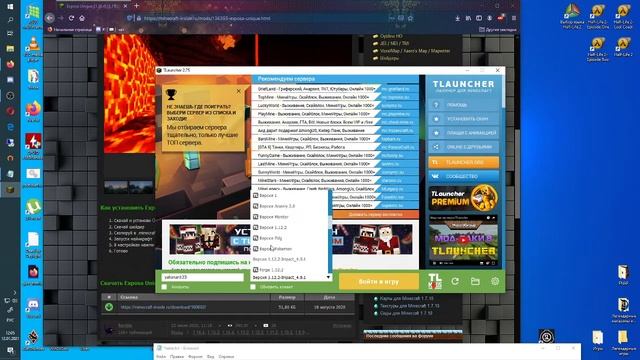Play the Мод-паки в TLauncher video
The width and height of the screenshot is (640, 360).
coord(463,240)
